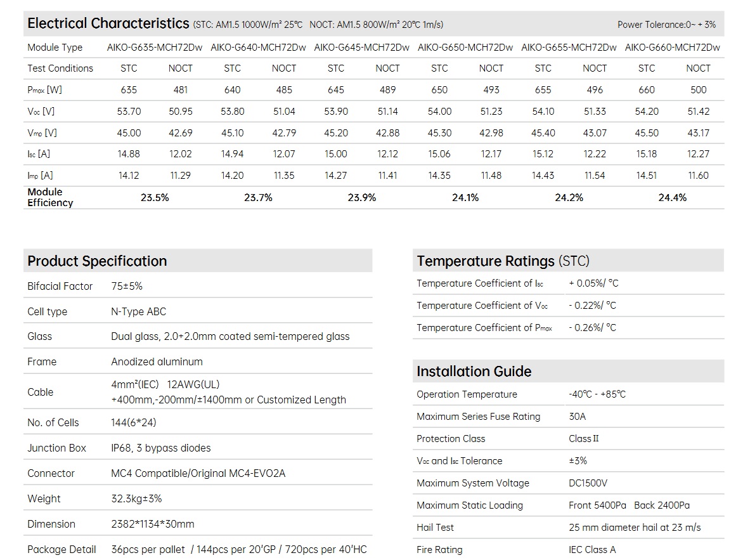This screenshot has width=743, height=560.
Task: Select efficiency value '24.4%'
Action: [x=673, y=198]
